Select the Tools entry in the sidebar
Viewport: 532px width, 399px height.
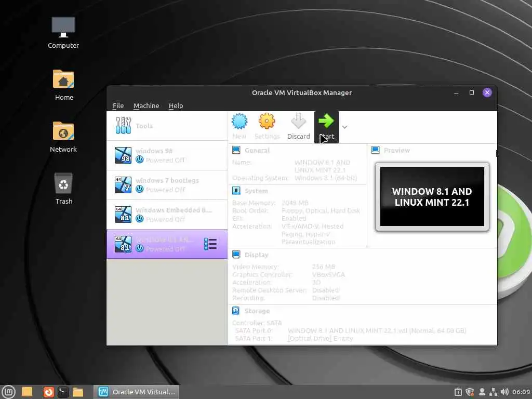coord(167,126)
